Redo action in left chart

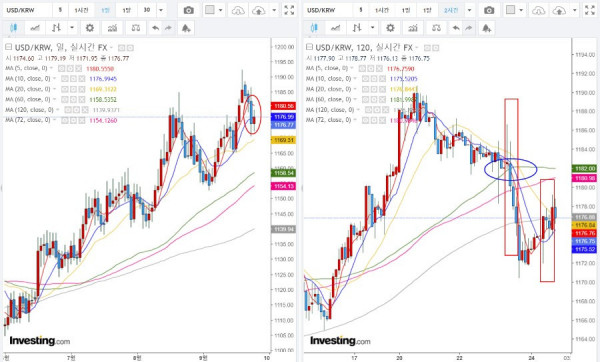[168, 28]
